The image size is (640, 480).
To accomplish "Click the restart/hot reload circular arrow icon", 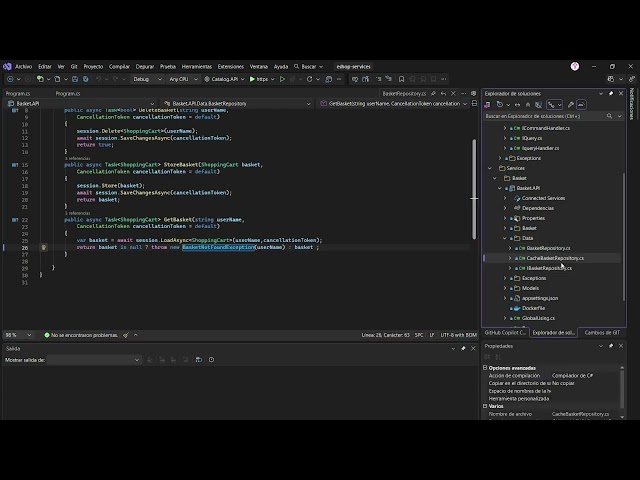I will 309,79.
